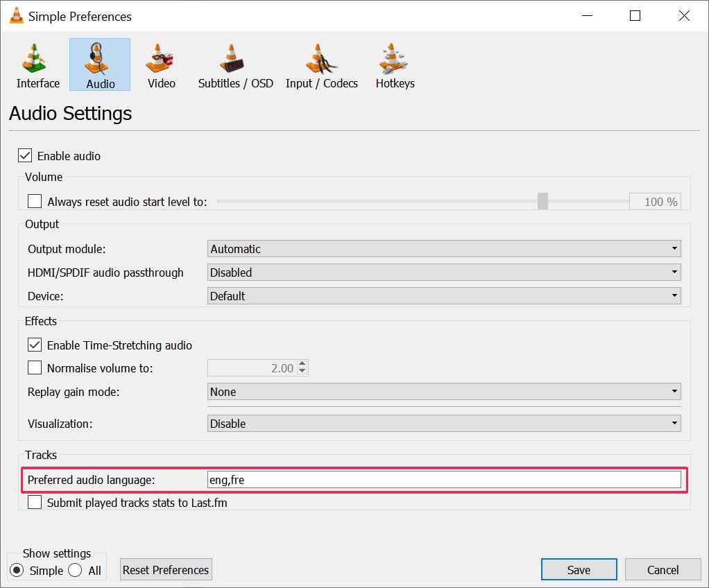The width and height of the screenshot is (709, 588).
Task: Click the Subtitles / OSD cone icon
Action: click(234, 64)
